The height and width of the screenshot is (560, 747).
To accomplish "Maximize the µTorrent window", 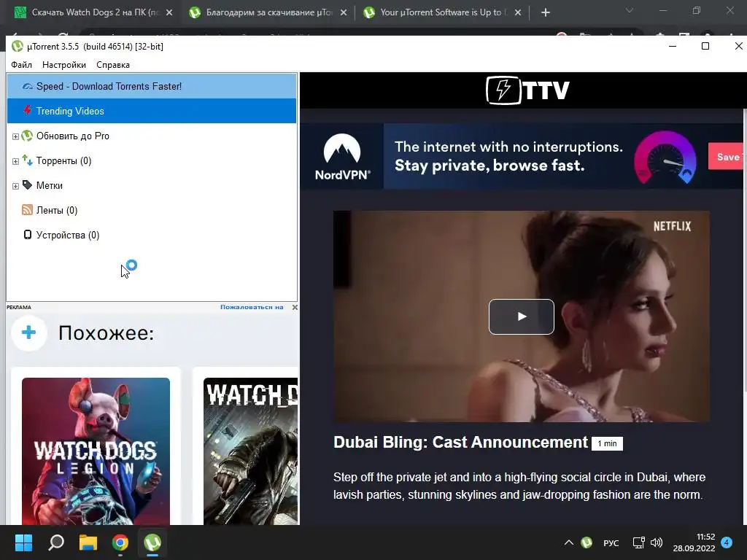I will click(x=705, y=46).
